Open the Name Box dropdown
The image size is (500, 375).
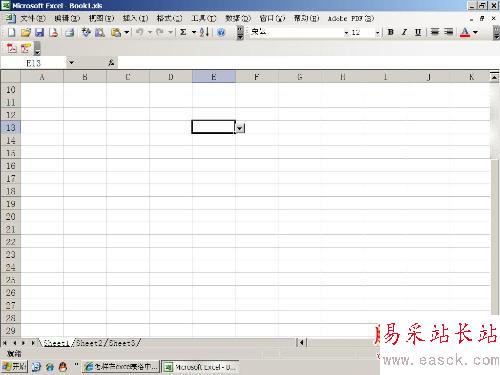click(71, 63)
